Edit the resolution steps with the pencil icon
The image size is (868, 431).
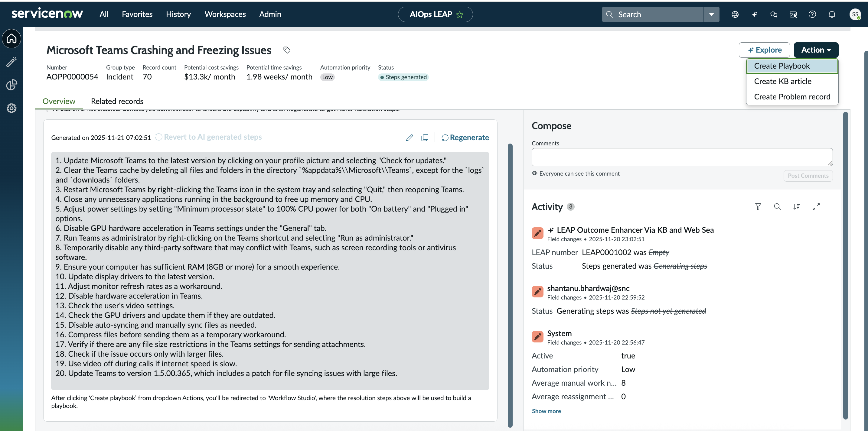[x=410, y=138]
